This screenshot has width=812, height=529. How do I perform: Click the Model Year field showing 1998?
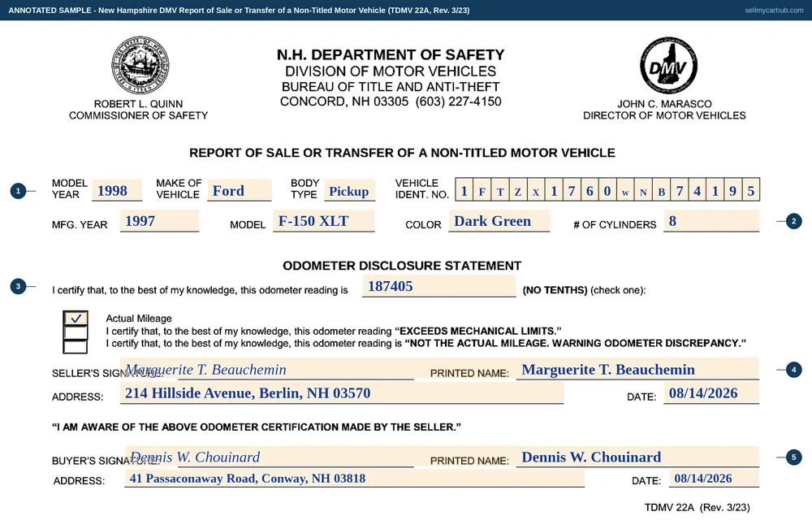(117, 190)
